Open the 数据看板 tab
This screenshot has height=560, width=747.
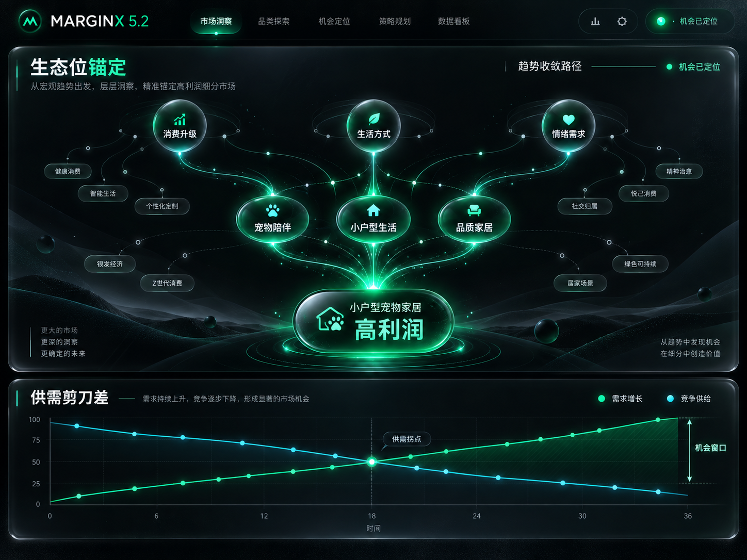454,21
